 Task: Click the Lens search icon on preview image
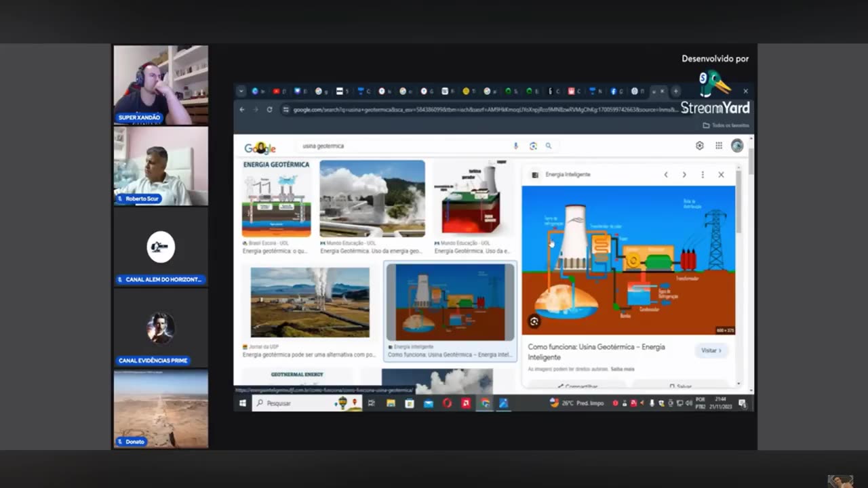[x=534, y=322]
